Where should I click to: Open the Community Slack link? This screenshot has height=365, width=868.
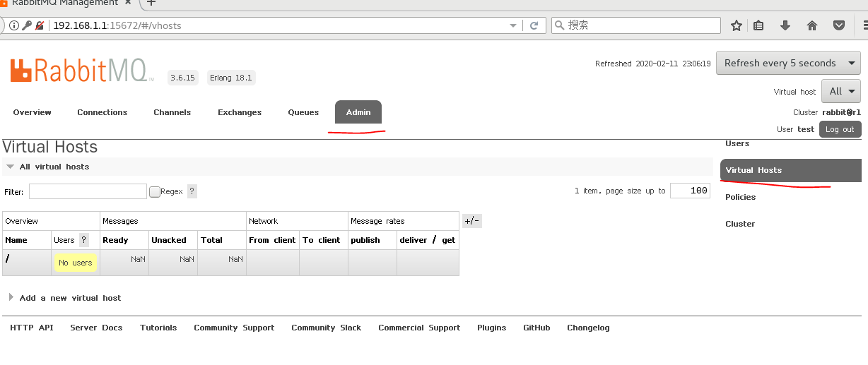pos(327,328)
